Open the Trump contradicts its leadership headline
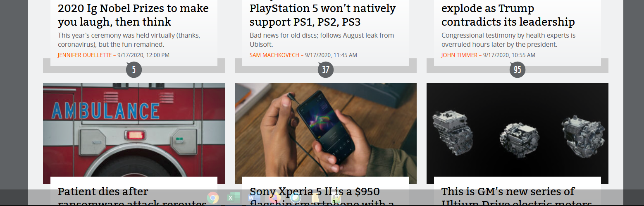Viewport: 644px width, 206px height. [508, 15]
